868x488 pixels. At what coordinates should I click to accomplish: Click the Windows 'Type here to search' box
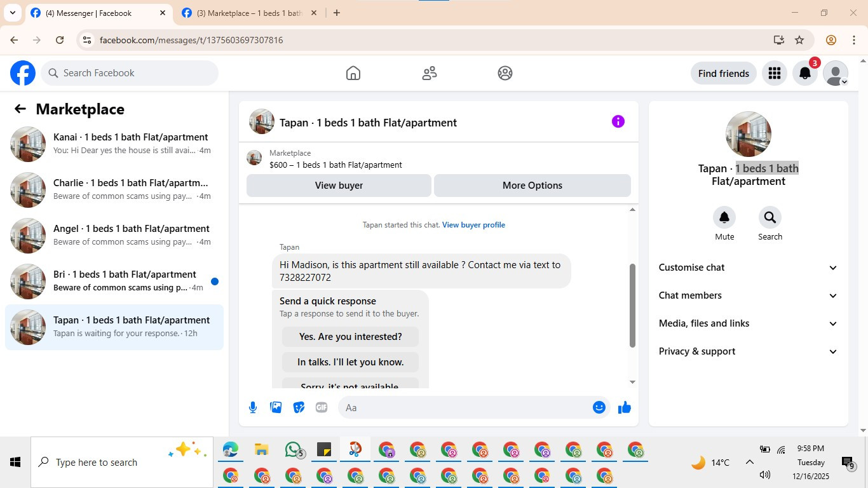click(122, 463)
